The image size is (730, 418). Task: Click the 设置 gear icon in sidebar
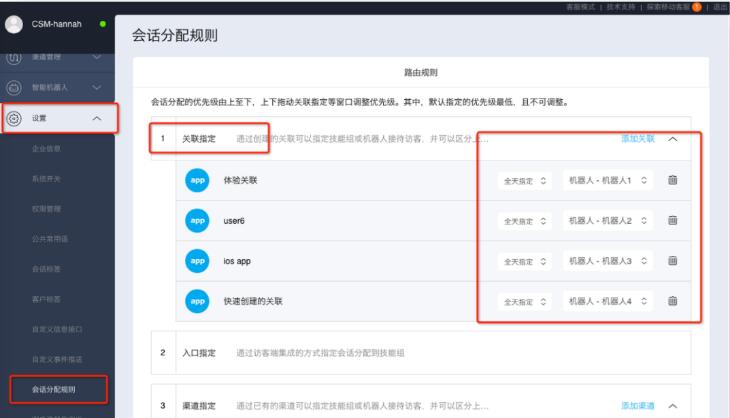click(x=15, y=119)
